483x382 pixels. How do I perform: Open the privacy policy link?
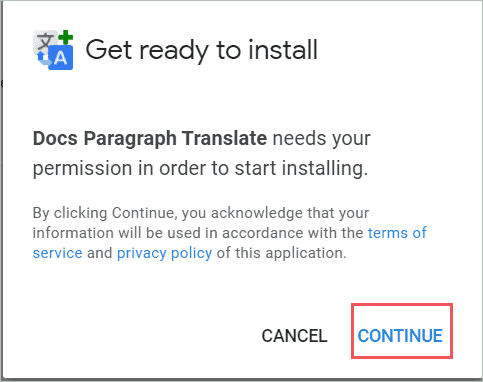pos(164,253)
